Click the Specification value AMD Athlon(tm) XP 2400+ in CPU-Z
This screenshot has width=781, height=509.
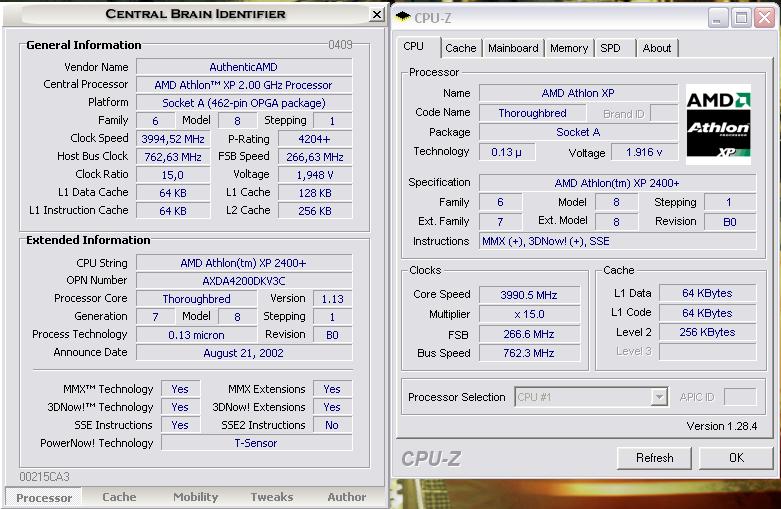(x=617, y=183)
